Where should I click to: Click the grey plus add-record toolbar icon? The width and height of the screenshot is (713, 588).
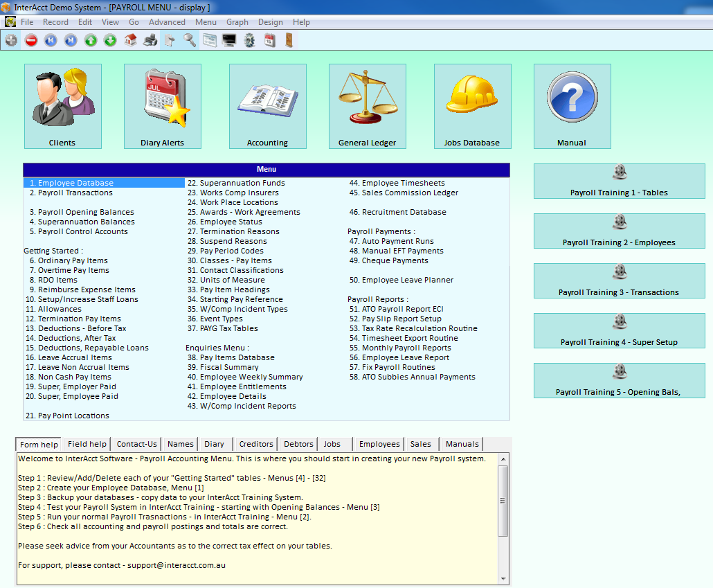[11, 40]
